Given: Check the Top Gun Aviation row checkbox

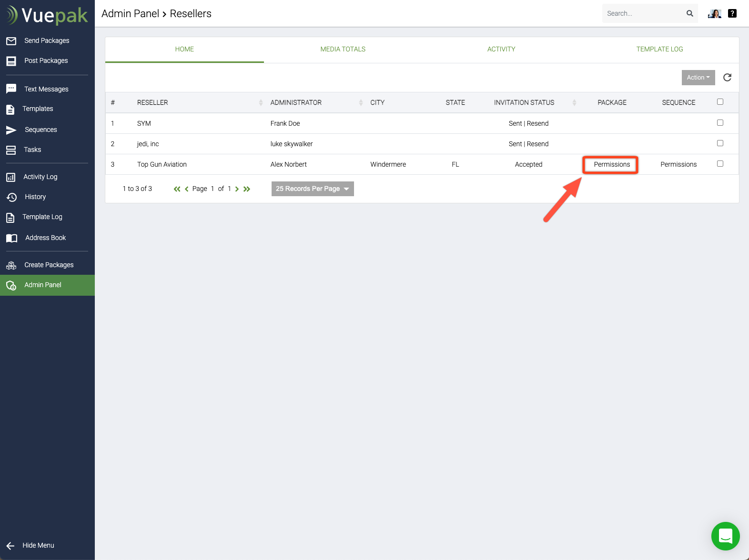Looking at the screenshot, I should (720, 164).
